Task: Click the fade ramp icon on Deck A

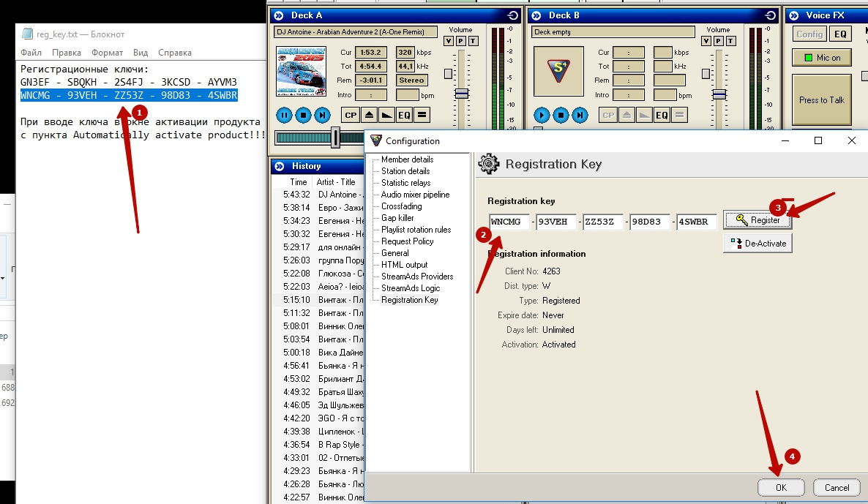Action: 387,115
